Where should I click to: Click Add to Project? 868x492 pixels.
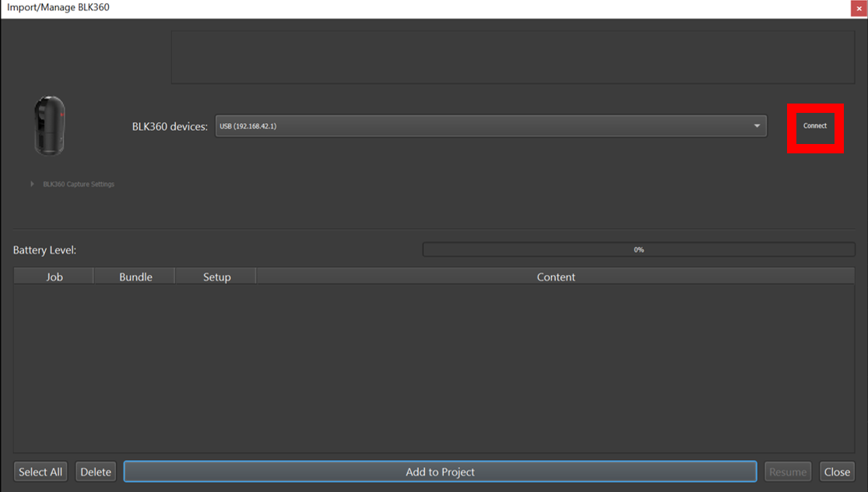[440, 472]
